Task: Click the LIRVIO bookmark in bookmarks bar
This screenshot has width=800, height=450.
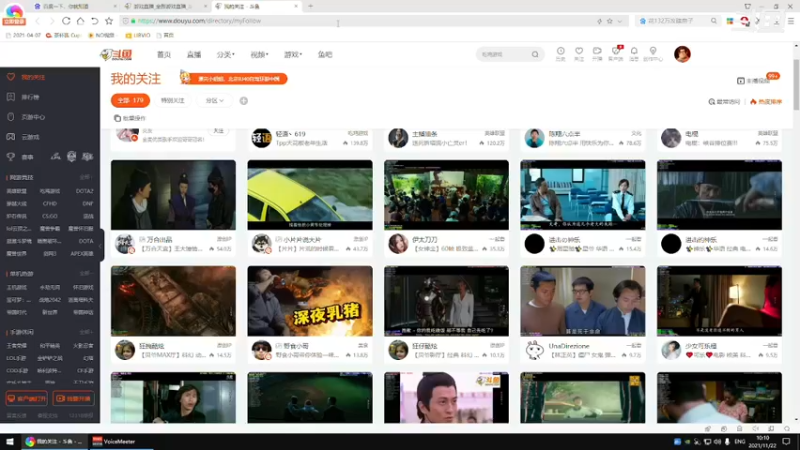Action: 138,35
